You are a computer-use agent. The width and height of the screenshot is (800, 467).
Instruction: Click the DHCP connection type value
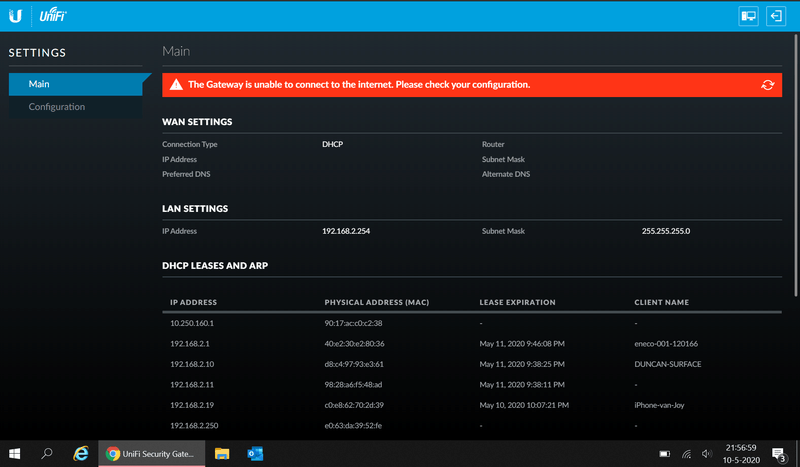(332, 144)
